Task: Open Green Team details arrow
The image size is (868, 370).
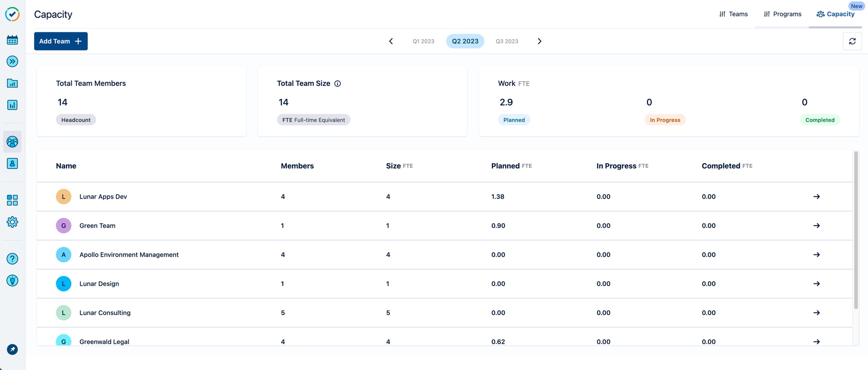Action: coord(816,226)
